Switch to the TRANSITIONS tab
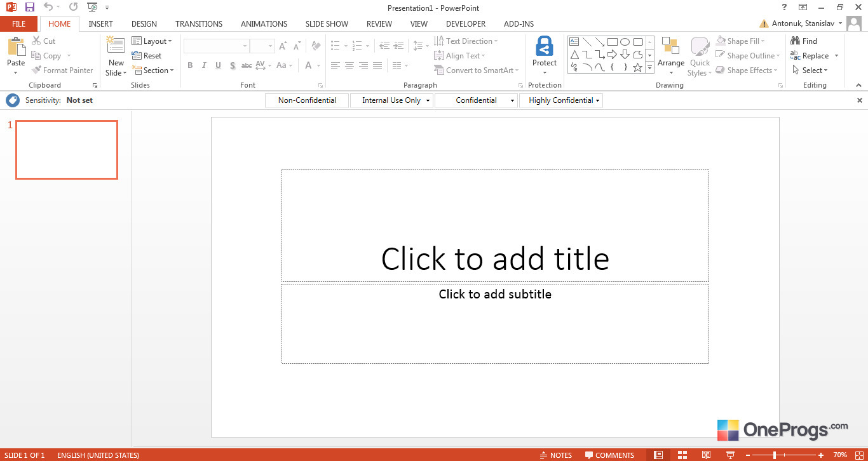Viewport: 868px width, 461px height. (199, 24)
